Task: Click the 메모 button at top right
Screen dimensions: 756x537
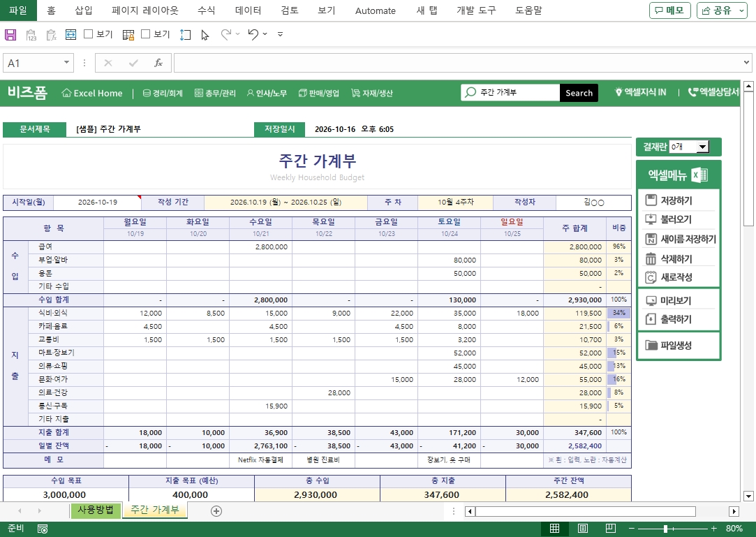Action: pos(670,10)
